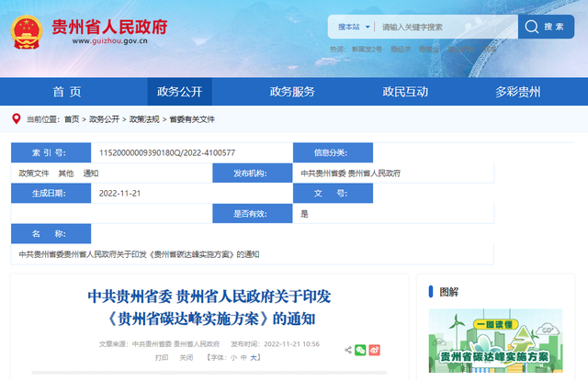
Task: Click the magnifier icon in search button
Action: 534,28
